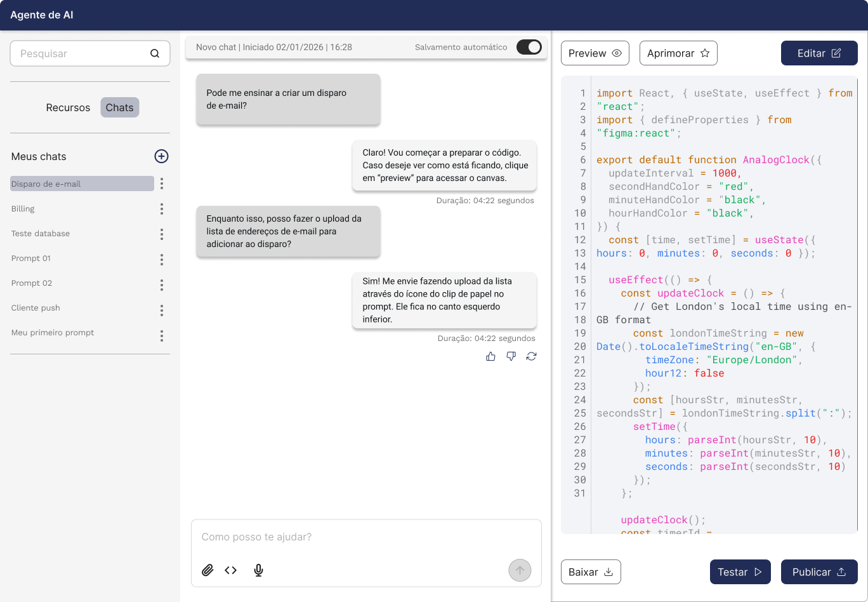Click the Novo chat header info text

(274, 47)
